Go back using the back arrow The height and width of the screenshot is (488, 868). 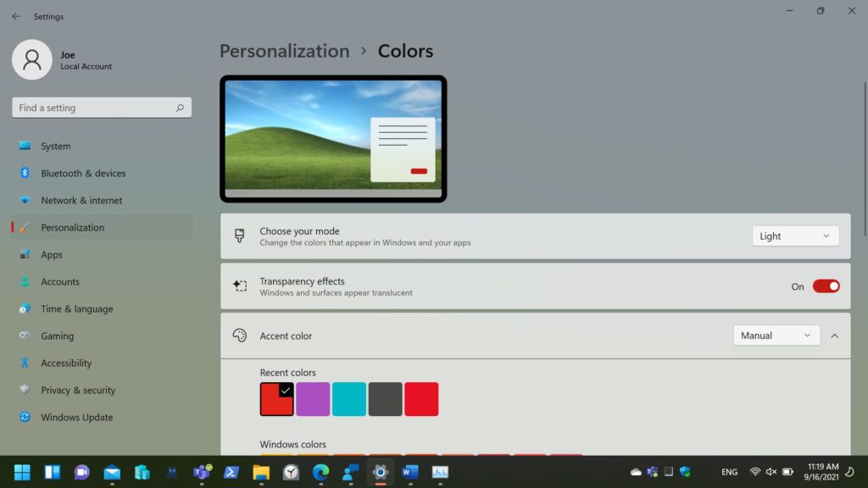click(15, 16)
